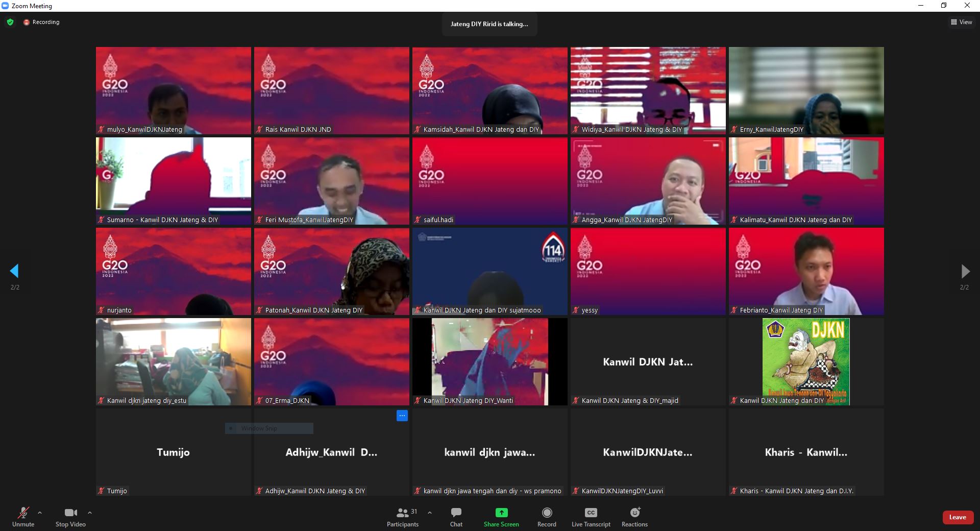The height and width of the screenshot is (531, 980).
Task: Select Feri Mustofa video tile
Action: [x=331, y=180]
